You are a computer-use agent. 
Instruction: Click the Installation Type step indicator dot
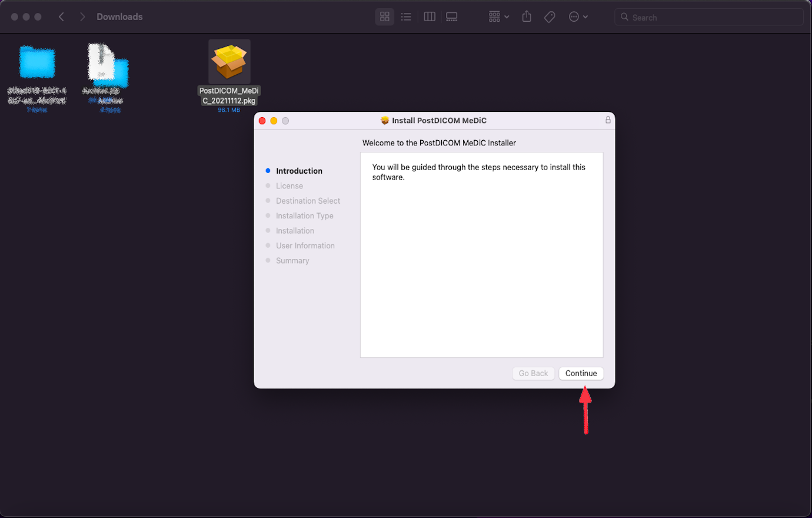pos(269,215)
